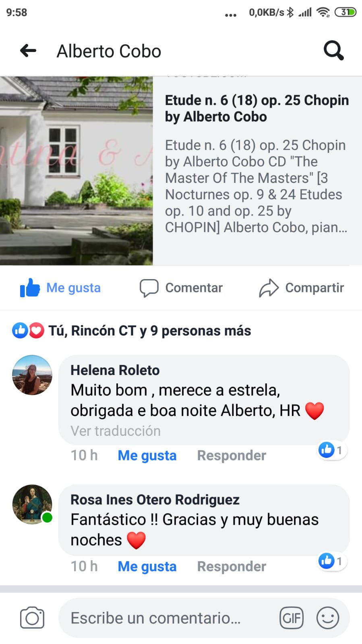Open Rosa Ines Otero Rodriguez's profile picture
362x644 pixels.
point(32,504)
